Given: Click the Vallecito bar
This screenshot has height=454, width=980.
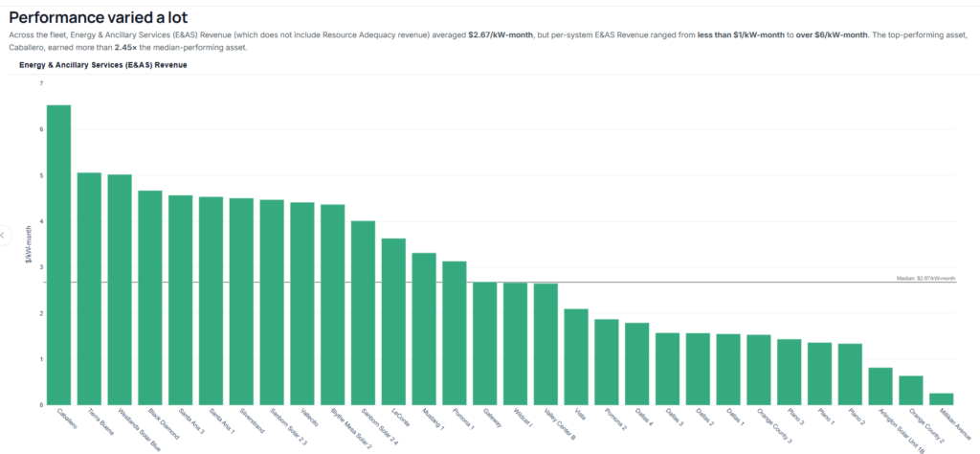Looking at the screenshot, I should [302, 304].
